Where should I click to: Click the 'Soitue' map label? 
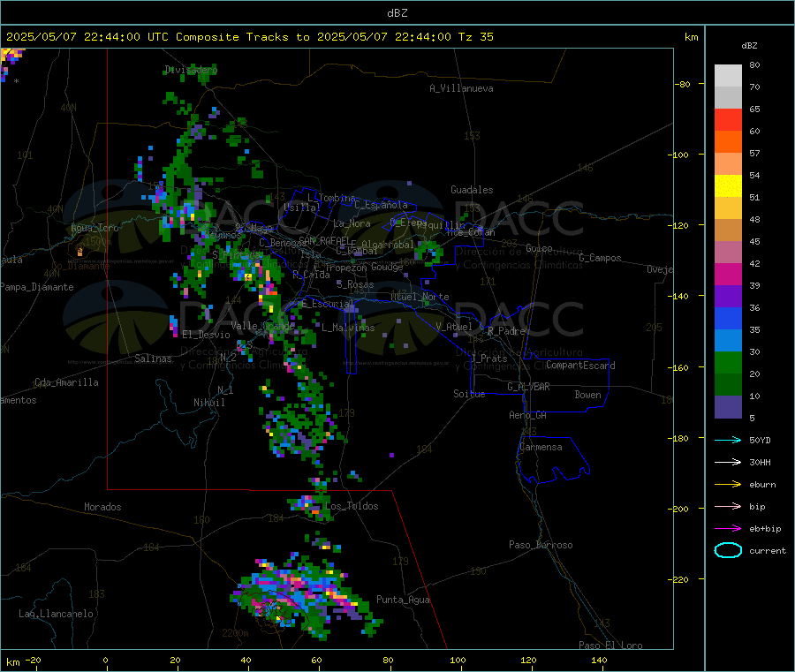coord(469,394)
